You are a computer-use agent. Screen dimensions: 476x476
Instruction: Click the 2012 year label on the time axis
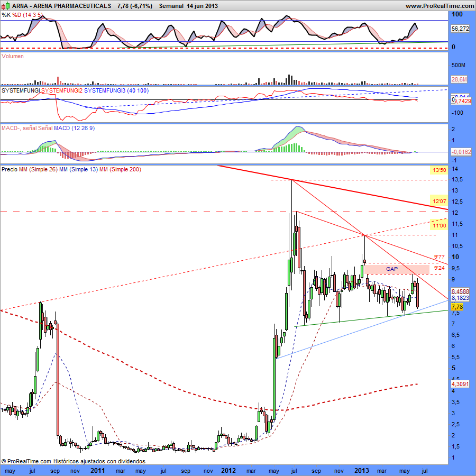click(228, 471)
